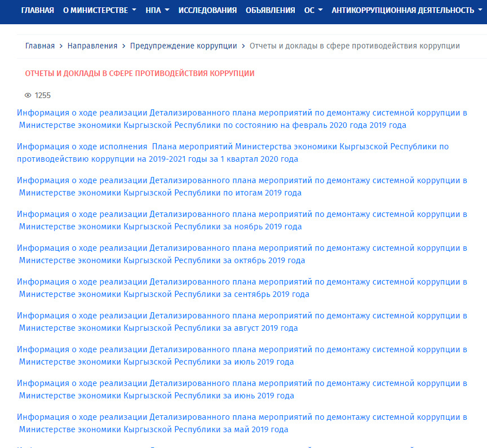The image size is (487, 448).
Task: Expand the О МИНИСТЕРСТВЕ dropdown
Action: [x=99, y=10]
